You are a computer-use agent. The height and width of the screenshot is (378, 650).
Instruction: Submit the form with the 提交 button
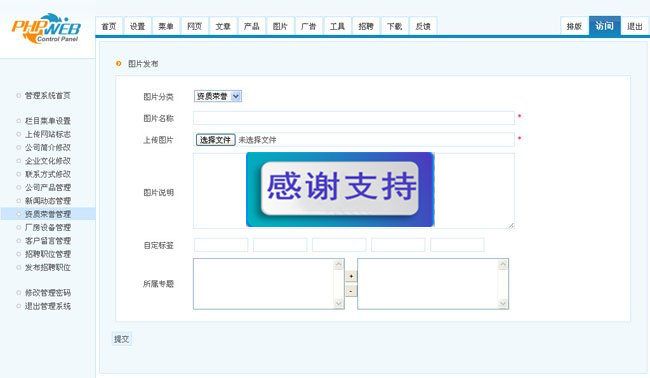tap(121, 339)
